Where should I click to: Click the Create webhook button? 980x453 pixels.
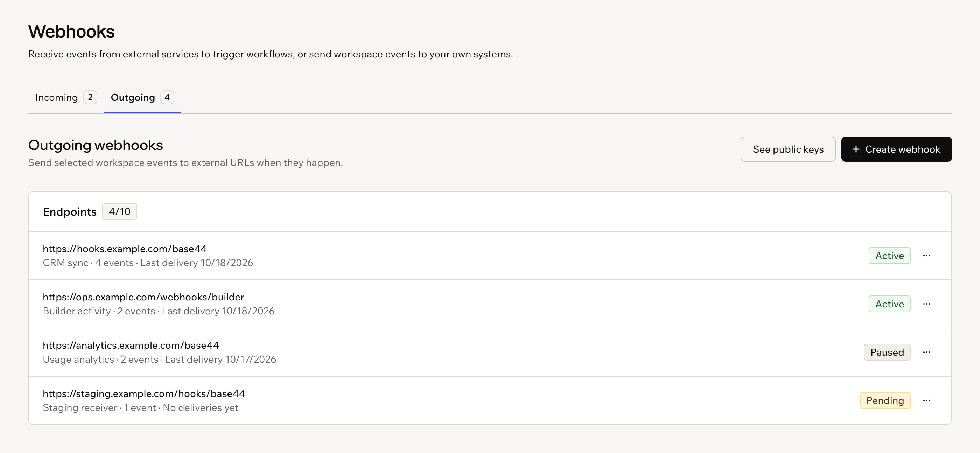click(x=896, y=149)
